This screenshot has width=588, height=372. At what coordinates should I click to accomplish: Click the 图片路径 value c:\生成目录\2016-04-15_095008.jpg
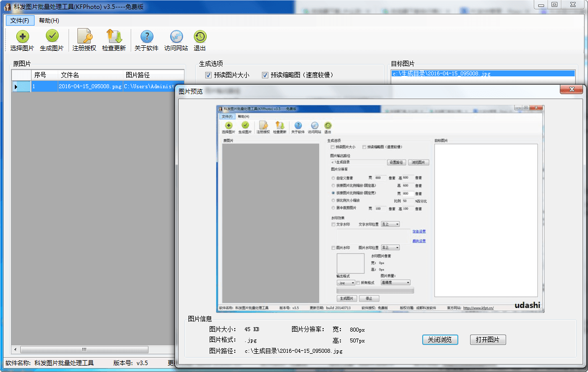[294, 351]
